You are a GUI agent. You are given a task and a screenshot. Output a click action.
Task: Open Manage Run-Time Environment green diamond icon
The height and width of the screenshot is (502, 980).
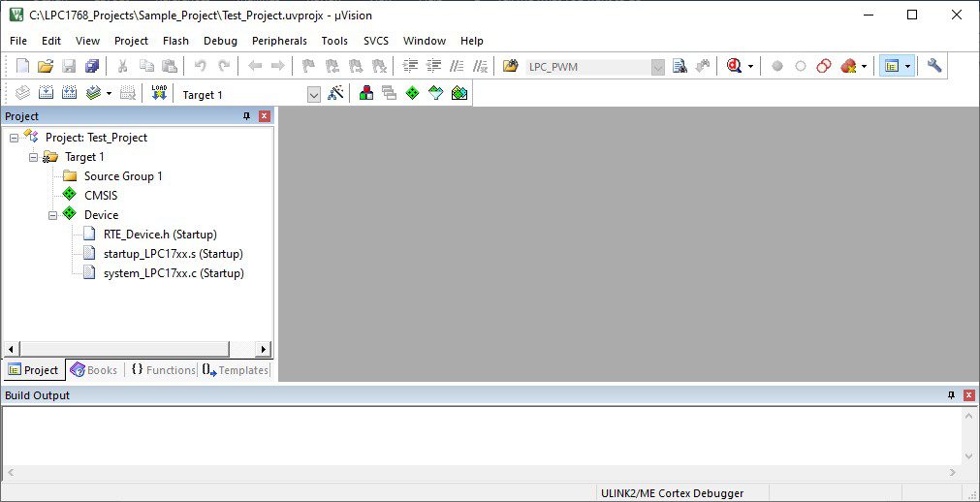412,94
